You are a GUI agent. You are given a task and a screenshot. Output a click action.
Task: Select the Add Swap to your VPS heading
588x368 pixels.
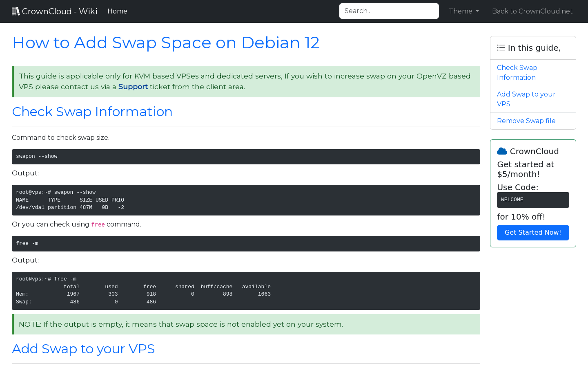83,348
